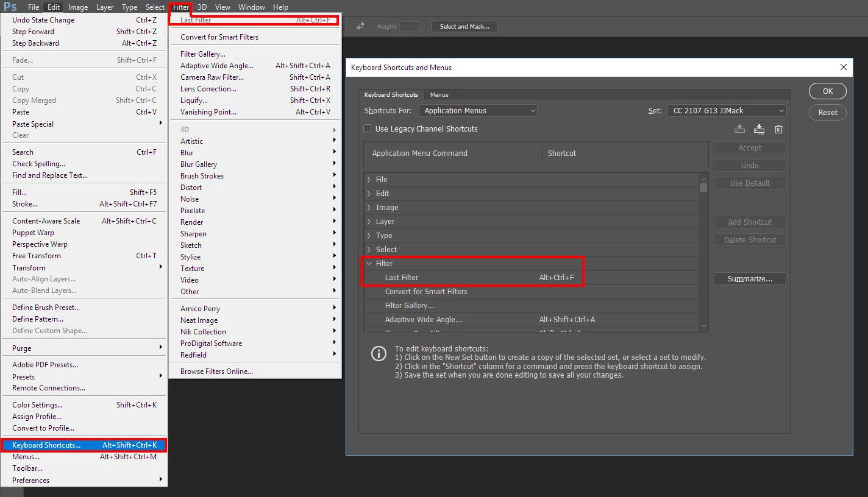
Task: Click the Undo button in shortcuts dialog
Action: click(x=750, y=166)
